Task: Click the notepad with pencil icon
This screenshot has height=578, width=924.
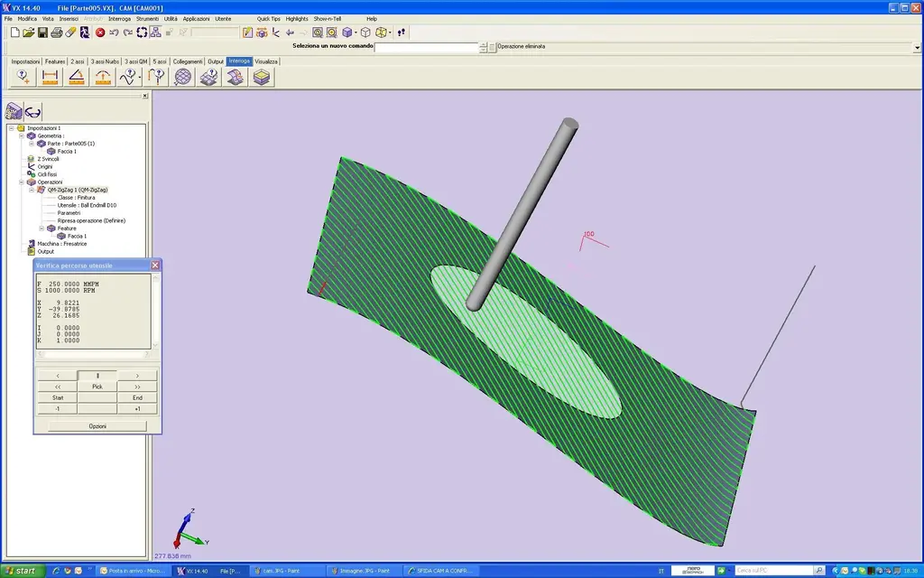Action: click(247, 33)
